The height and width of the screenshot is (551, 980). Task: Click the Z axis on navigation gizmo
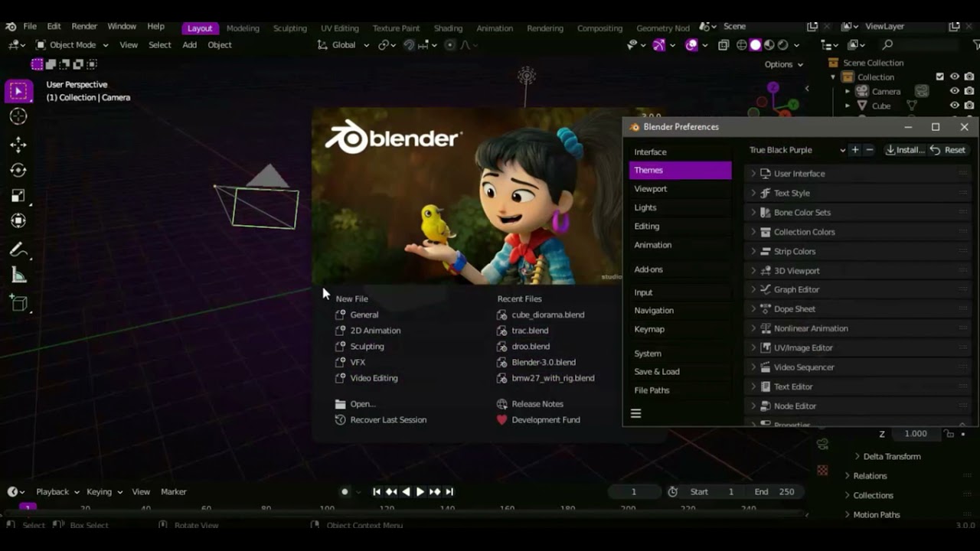773,87
